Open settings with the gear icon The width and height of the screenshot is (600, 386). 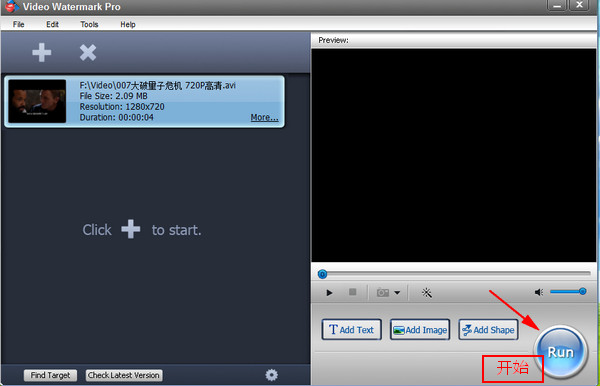[272, 375]
